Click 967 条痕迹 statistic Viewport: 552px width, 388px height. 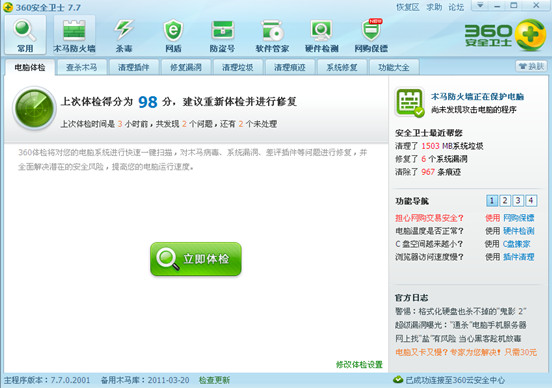coord(441,172)
